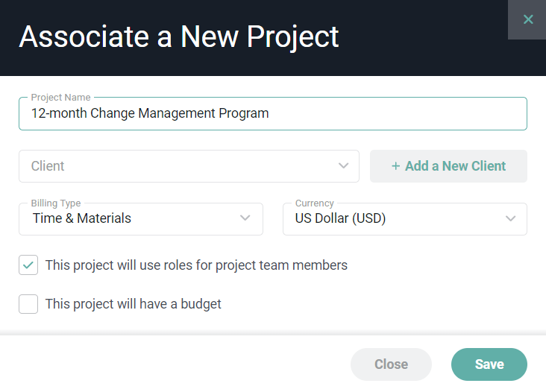546x392 pixels.
Task: Expand the Client dropdown chevron
Action: pos(343,166)
